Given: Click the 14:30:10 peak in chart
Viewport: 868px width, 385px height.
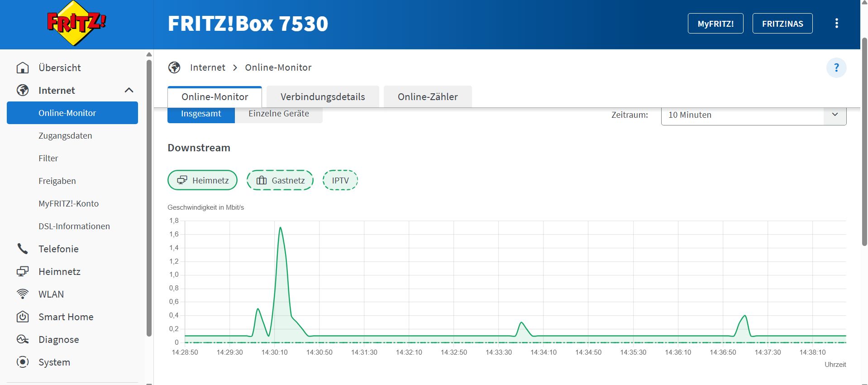Looking at the screenshot, I should 281,227.
